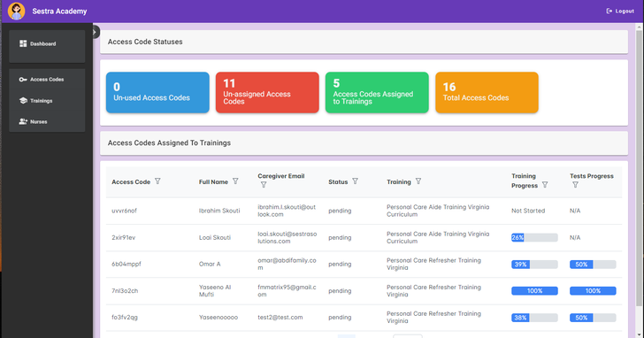644x338 pixels.
Task: Filter the Full Name column
Action: click(x=235, y=181)
